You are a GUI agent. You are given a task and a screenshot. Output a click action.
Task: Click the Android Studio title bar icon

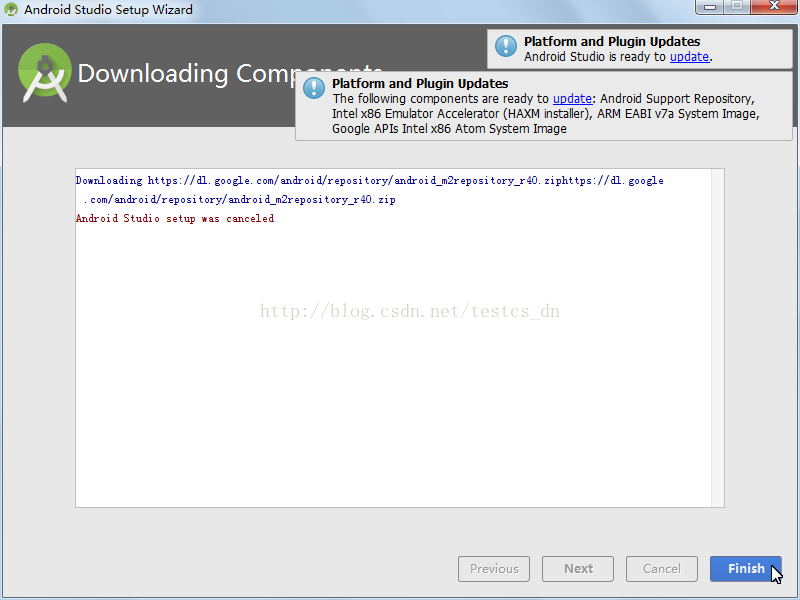11,9
